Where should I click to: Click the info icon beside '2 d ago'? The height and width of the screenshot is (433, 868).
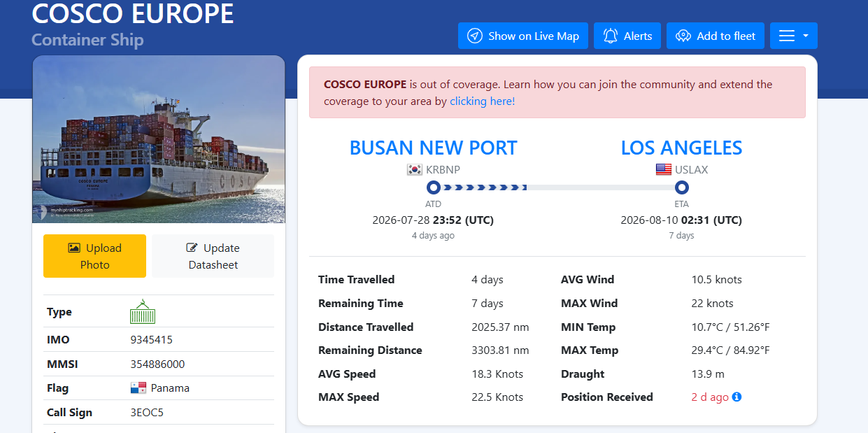click(737, 397)
